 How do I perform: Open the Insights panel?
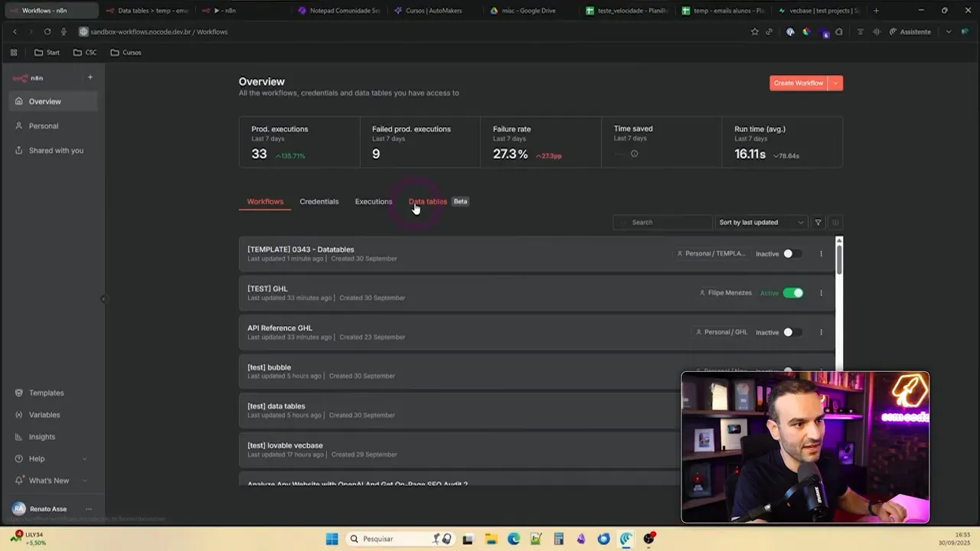click(43, 436)
